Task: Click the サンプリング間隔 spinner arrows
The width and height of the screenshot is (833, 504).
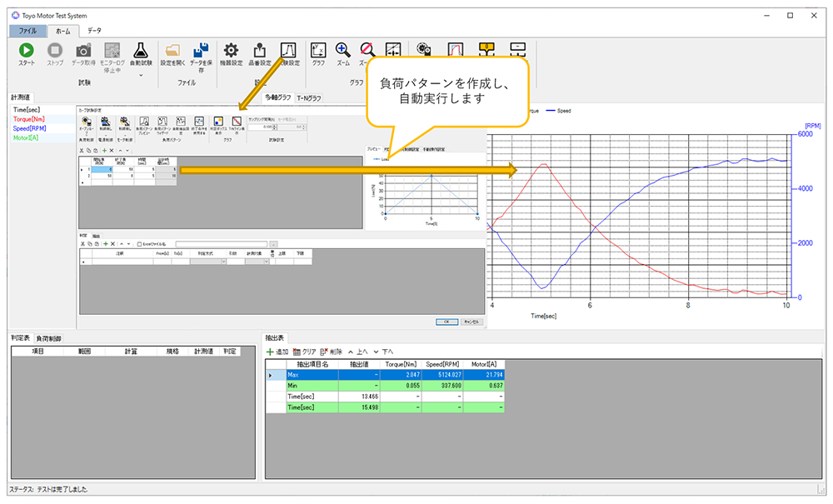Action: pos(275,127)
